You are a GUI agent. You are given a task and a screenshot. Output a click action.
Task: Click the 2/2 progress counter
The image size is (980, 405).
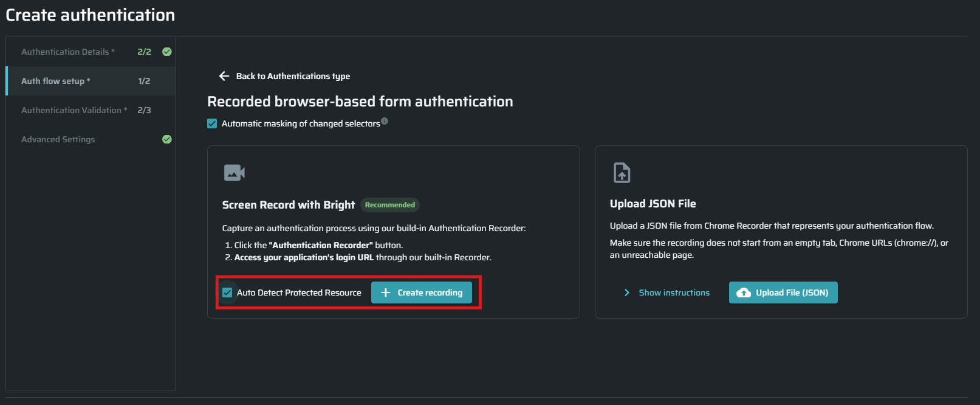(x=144, y=52)
